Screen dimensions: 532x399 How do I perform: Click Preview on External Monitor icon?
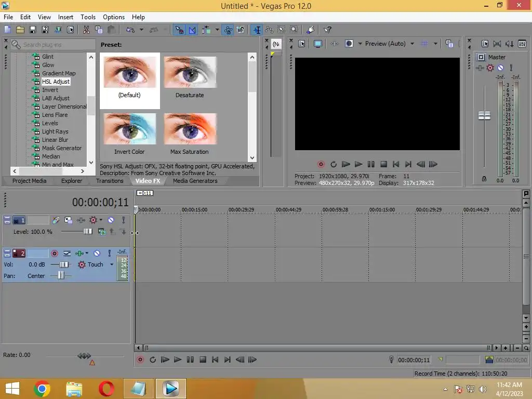[x=318, y=44]
